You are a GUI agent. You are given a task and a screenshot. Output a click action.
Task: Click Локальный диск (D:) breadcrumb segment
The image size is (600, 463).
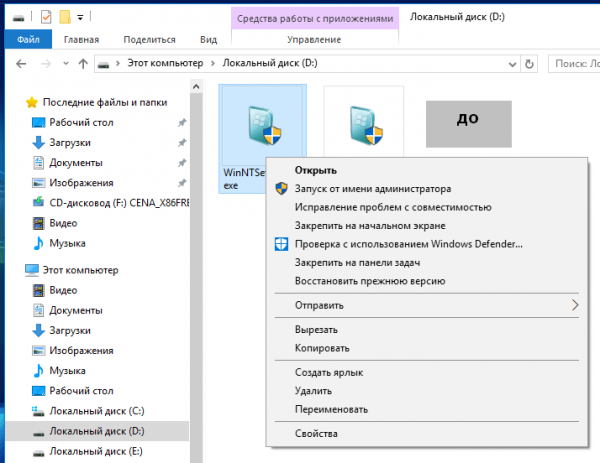[270, 63]
